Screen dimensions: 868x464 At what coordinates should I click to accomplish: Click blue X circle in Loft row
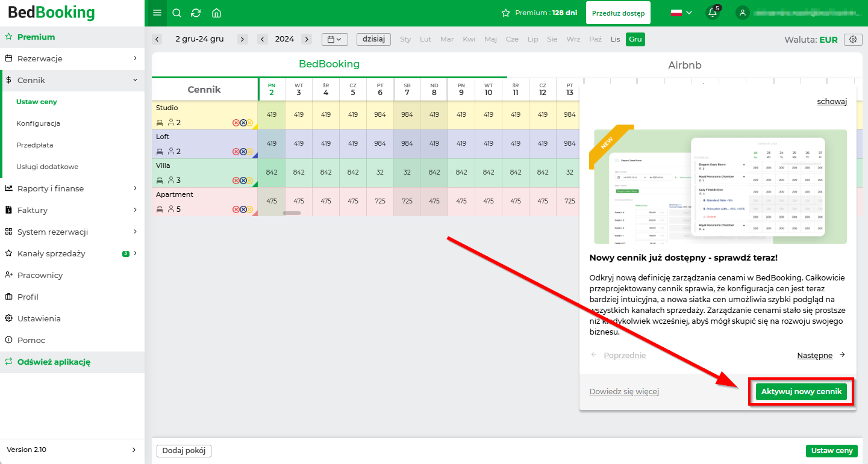pyautogui.click(x=243, y=152)
